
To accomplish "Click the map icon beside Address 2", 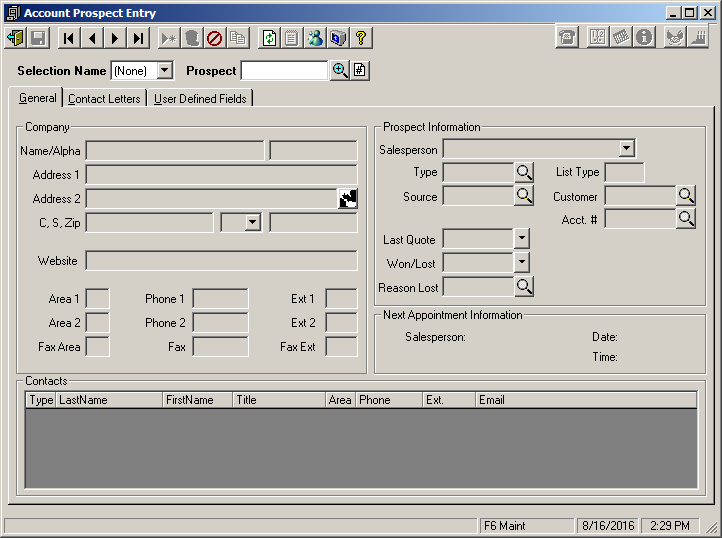I will pos(348,199).
